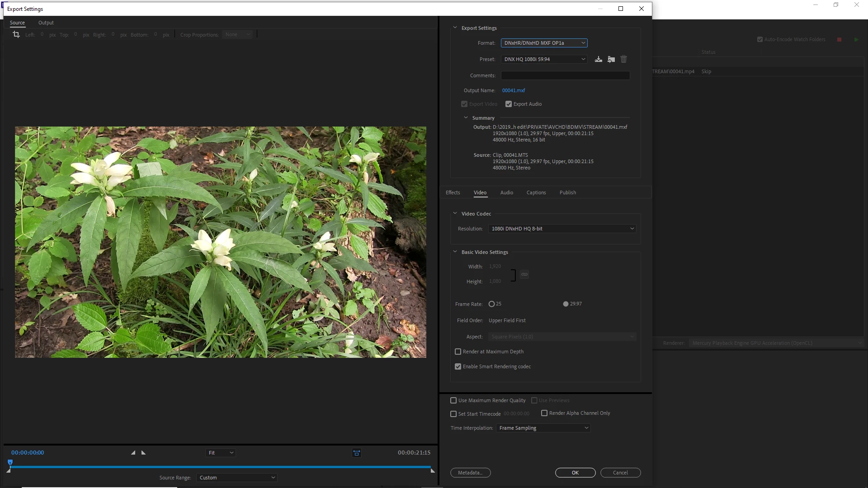The width and height of the screenshot is (868, 488).
Task: Click the Save Preset icon
Action: pyautogui.click(x=598, y=59)
